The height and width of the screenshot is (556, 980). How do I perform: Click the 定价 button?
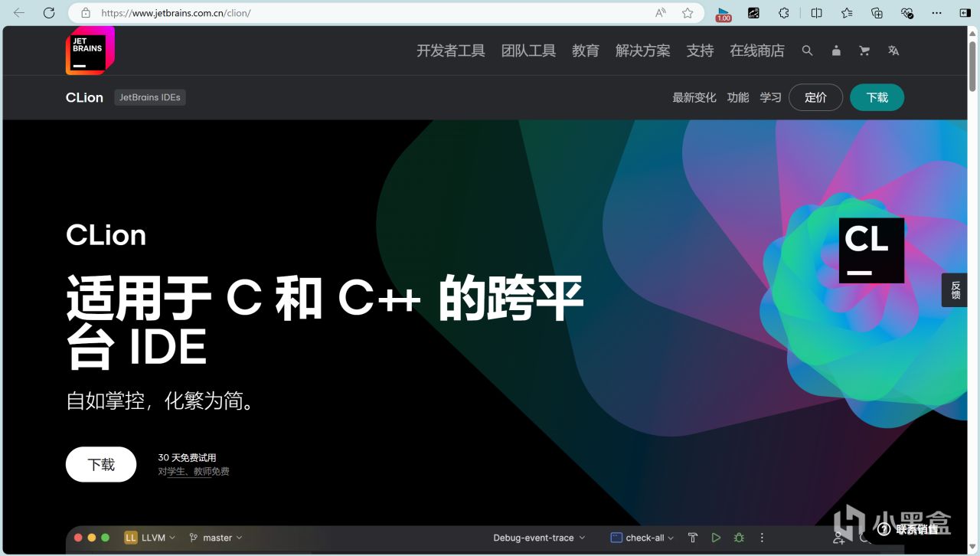click(x=816, y=97)
